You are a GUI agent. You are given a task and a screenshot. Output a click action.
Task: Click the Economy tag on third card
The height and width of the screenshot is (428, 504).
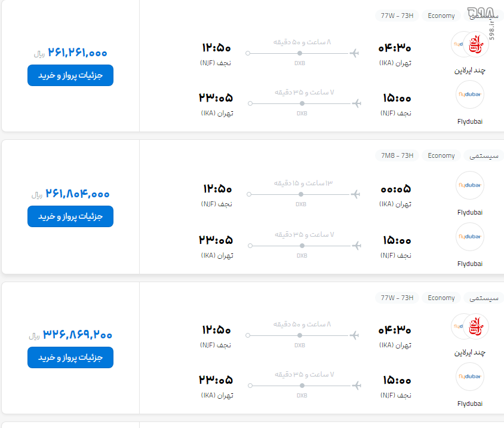(x=441, y=298)
